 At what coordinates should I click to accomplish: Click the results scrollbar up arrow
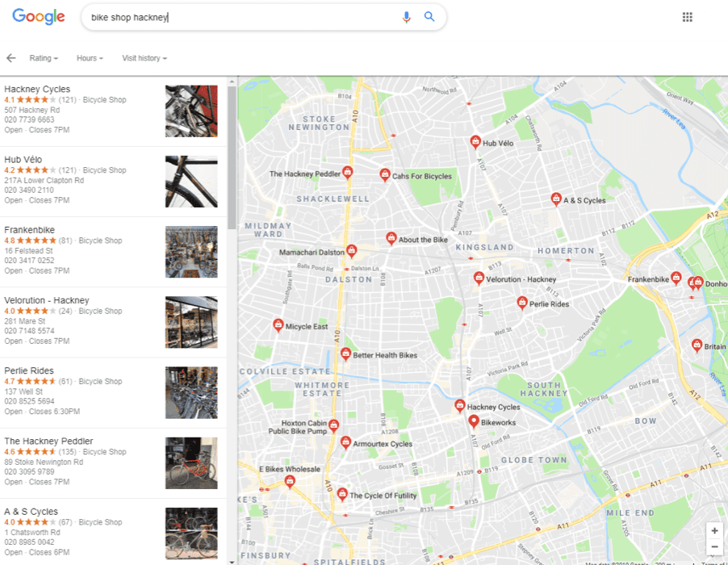pyautogui.click(x=232, y=82)
